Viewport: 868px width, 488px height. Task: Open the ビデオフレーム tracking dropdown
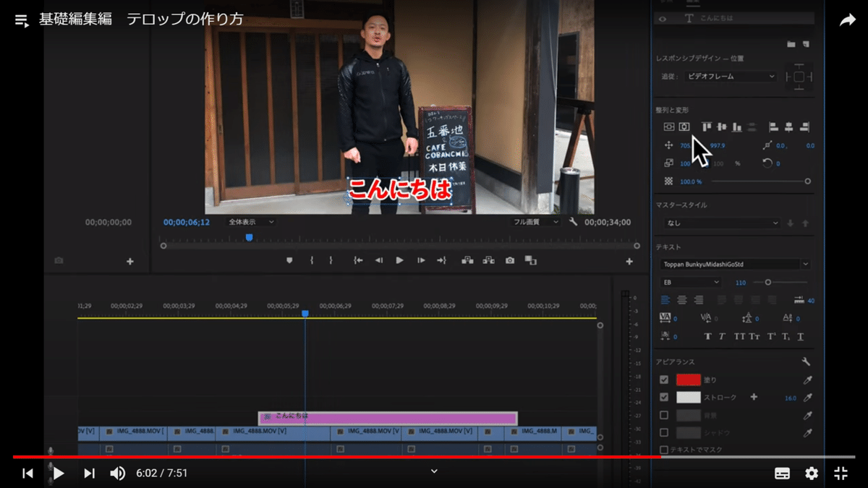731,77
